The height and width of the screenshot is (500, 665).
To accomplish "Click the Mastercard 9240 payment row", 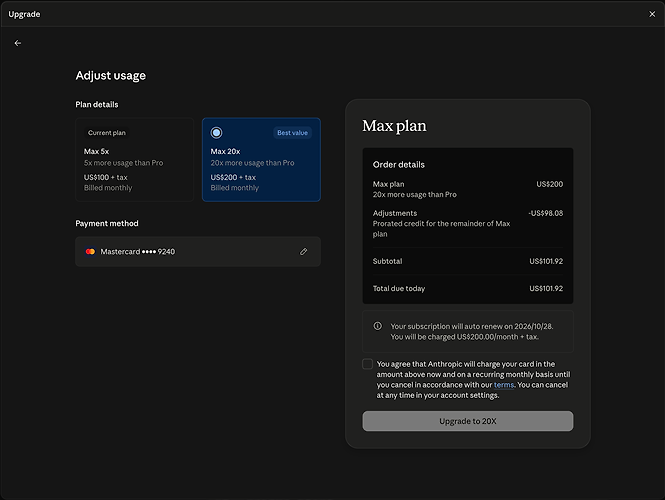I will click(198, 251).
